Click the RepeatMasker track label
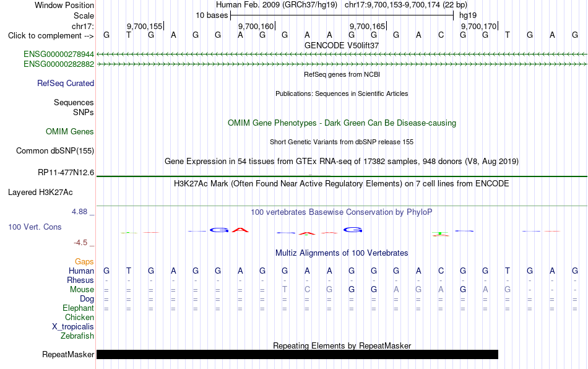The image size is (588, 369). pos(68,354)
